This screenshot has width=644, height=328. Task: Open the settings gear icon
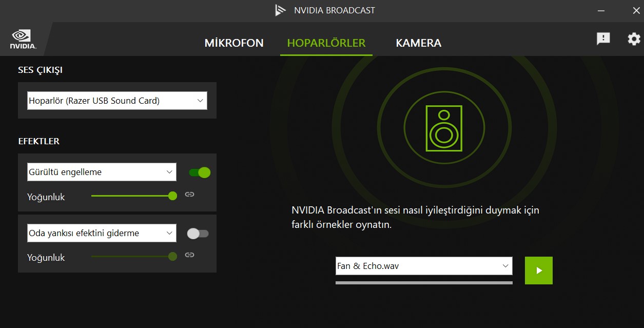[634, 39]
